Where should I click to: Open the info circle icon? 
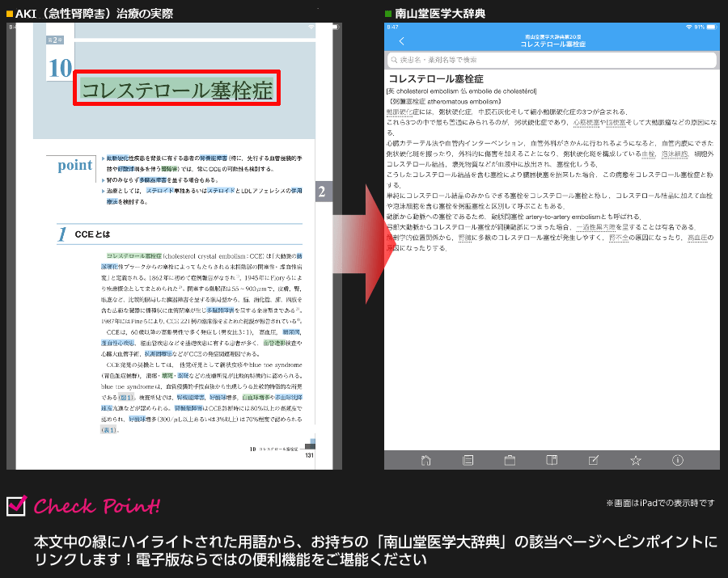pos(677,460)
